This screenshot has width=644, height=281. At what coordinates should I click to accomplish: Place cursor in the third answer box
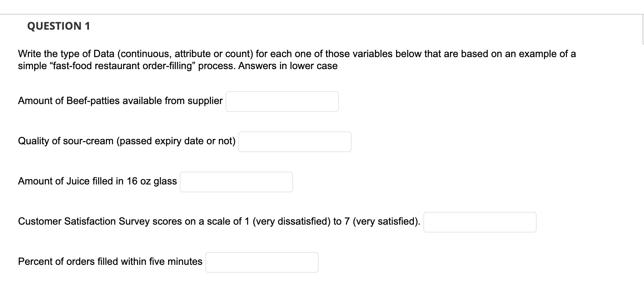[x=236, y=182]
